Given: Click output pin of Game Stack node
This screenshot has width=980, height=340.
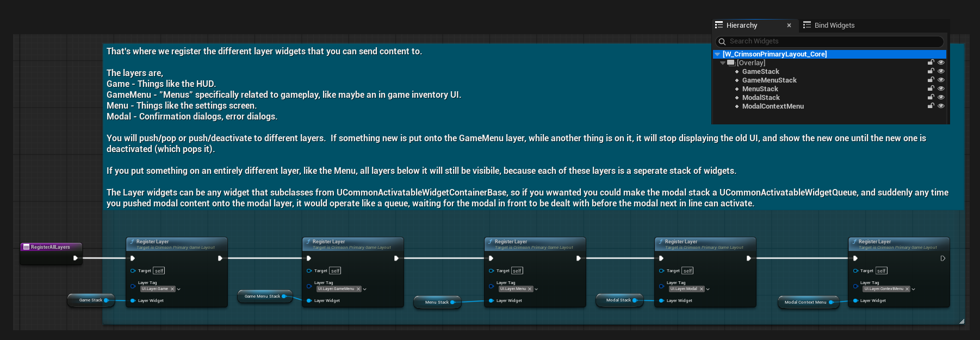Looking at the screenshot, I should click(107, 300).
